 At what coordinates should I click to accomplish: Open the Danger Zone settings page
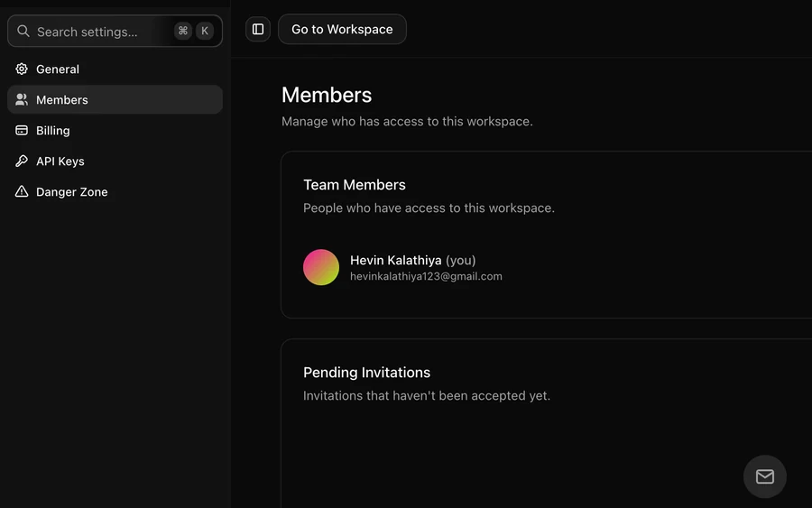(115, 191)
